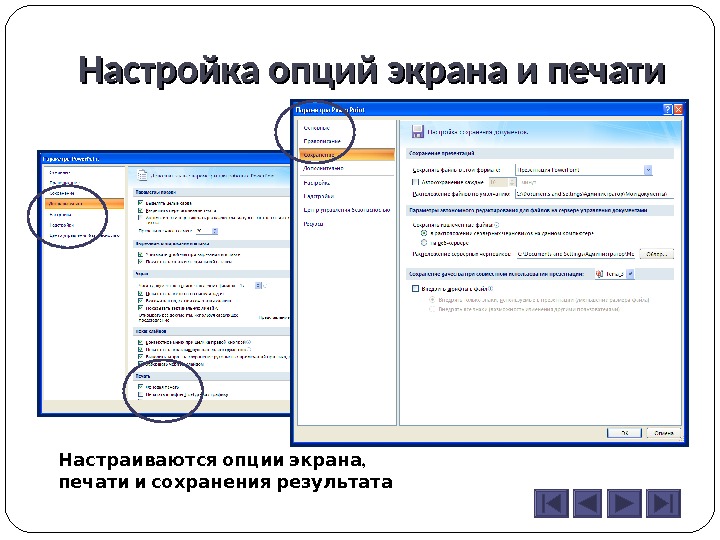Image resolution: width=720 pixels, height=540 pixels.
Task: Toggle Показывать кнопки возможностей вставки checkbox
Action: (141, 261)
